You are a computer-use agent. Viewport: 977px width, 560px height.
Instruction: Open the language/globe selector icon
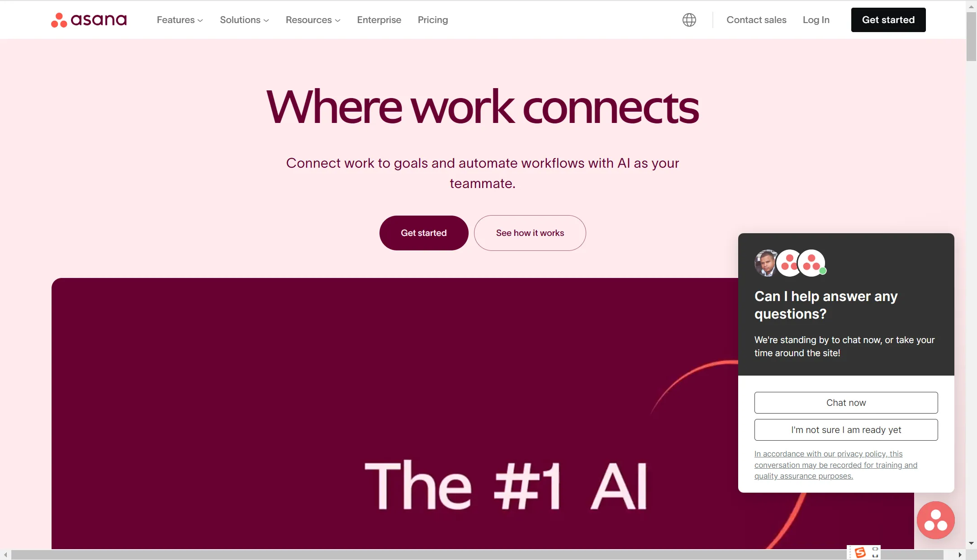(x=689, y=19)
